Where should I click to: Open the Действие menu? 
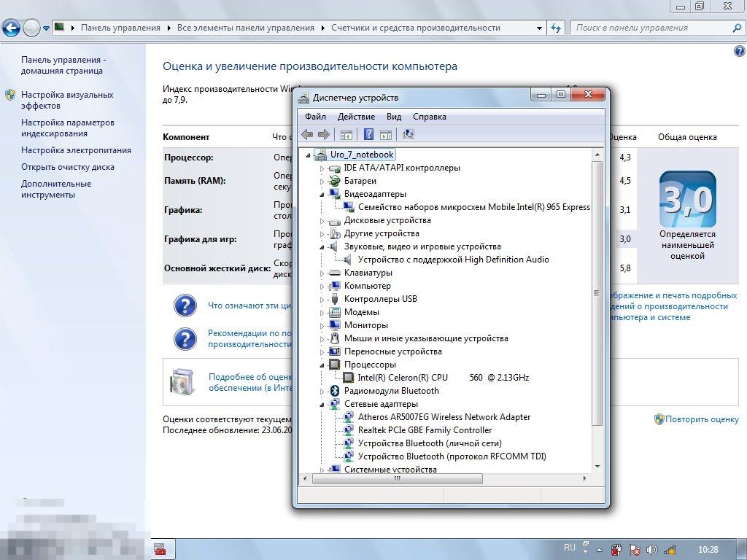tap(356, 117)
